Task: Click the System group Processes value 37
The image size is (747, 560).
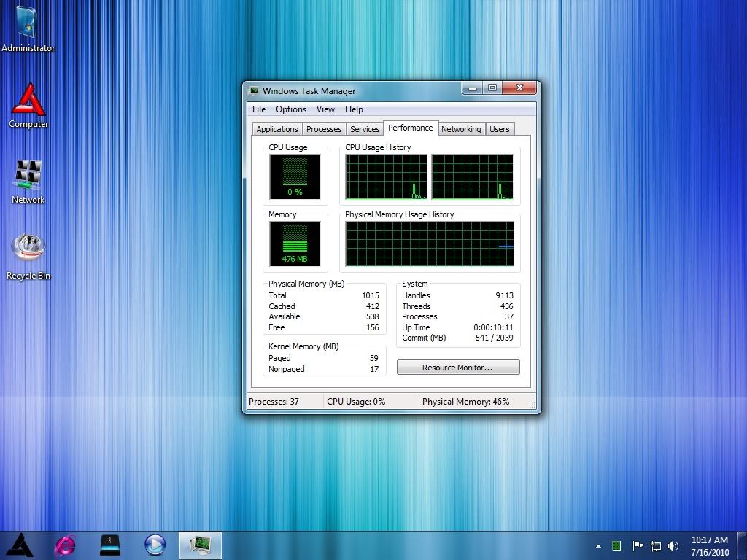Action: point(509,316)
